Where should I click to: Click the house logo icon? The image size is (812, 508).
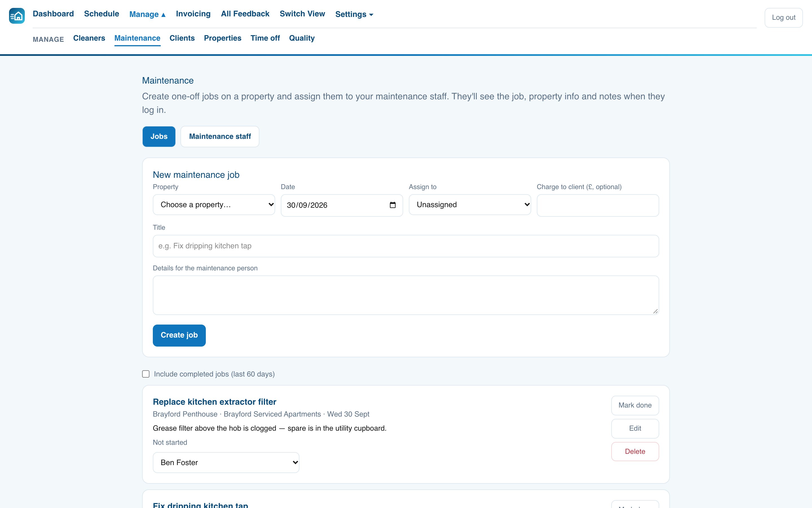tap(17, 16)
